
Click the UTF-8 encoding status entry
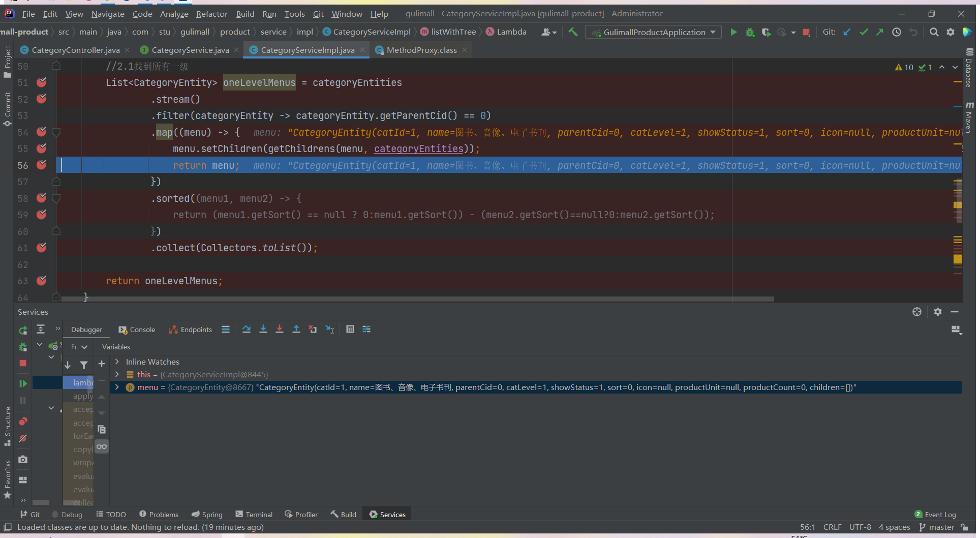pyautogui.click(x=860, y=527)
